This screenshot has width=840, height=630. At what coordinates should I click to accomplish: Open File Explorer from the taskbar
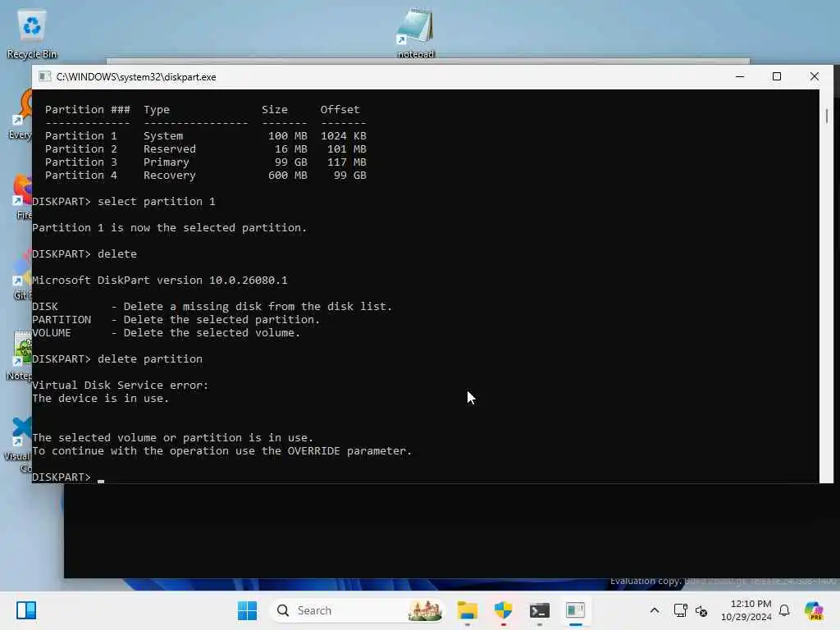tap(467, 610)
